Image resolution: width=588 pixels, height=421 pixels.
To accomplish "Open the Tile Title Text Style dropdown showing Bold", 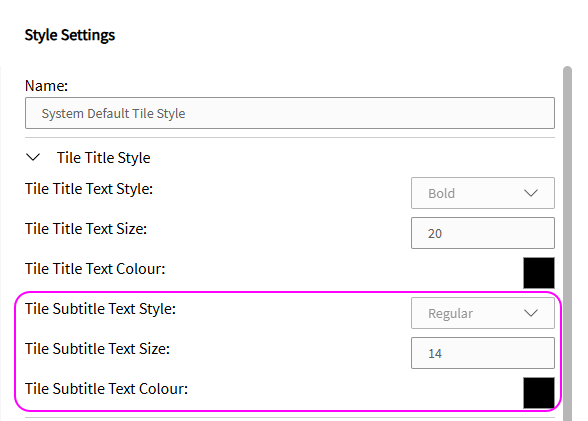I will [483, 193].
